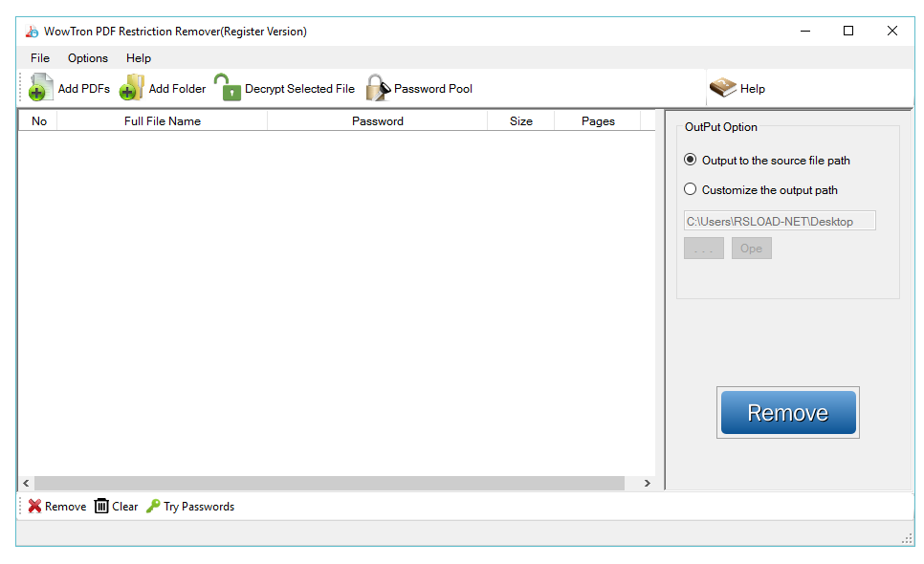The height and width of the screenshot is (564, 924).
Task: Open the Password Pool icon
Action: tap(377, 87)
